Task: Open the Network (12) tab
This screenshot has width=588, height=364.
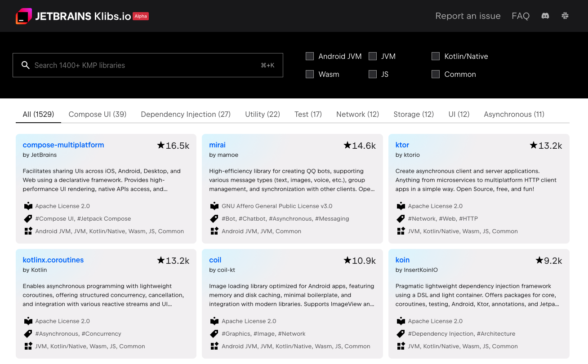Action: pos(358,114)
